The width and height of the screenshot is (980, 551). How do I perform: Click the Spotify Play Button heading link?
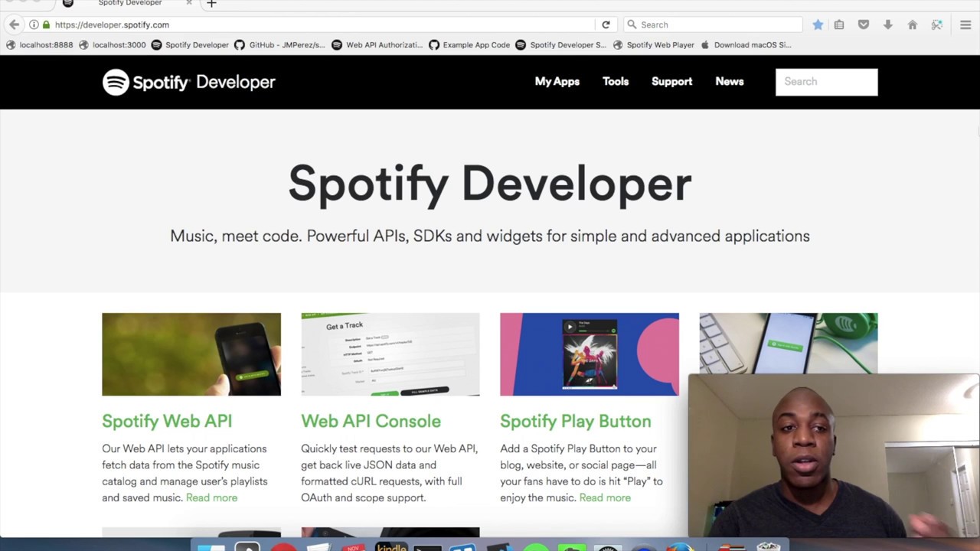point(575,421)
